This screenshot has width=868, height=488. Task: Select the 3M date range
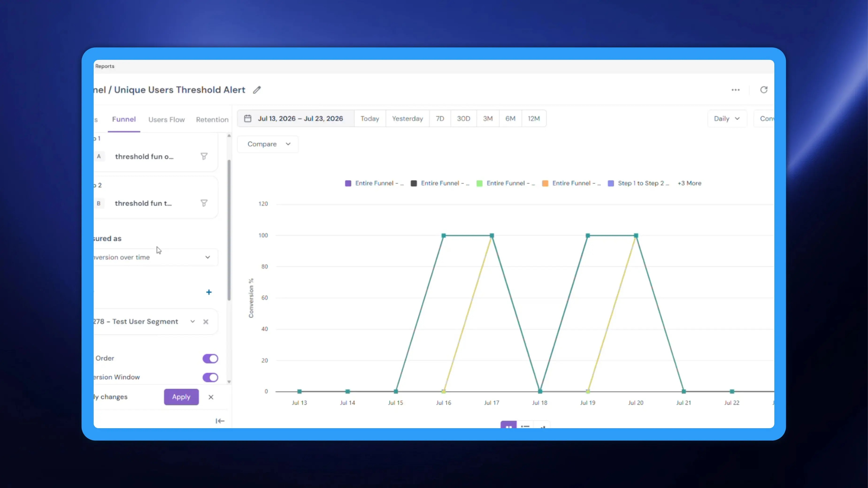pyautogui.click(x=488, y=118)
